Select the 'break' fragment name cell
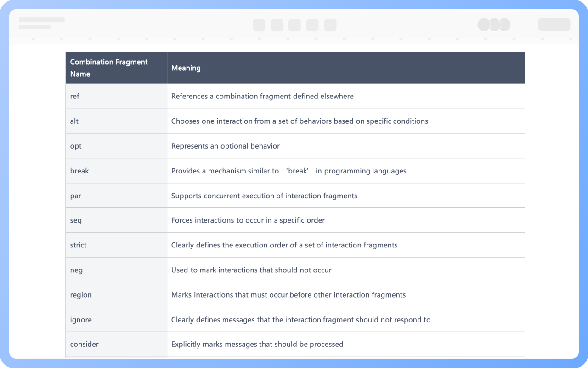Viewport: 588px width, 368px height. coord(116,171)
